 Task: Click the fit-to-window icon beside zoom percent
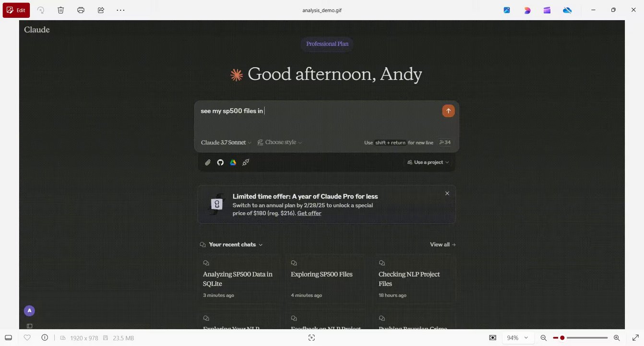(492, 338)
